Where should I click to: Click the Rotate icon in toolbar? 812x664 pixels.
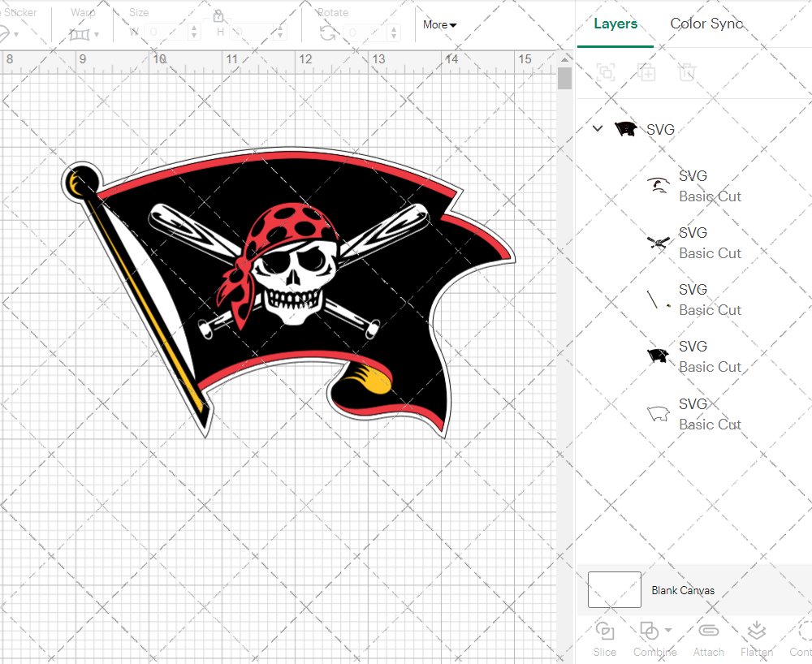point(328,33)
